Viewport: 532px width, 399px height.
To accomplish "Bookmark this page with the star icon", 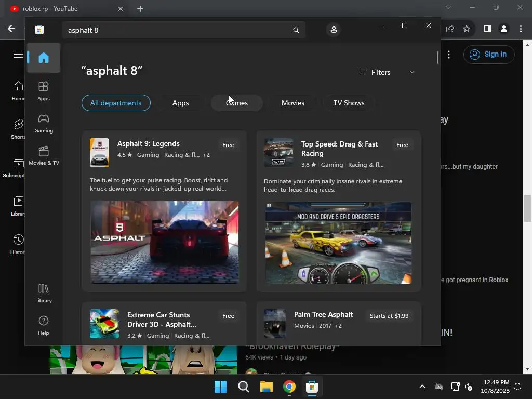I will (467, 29).
